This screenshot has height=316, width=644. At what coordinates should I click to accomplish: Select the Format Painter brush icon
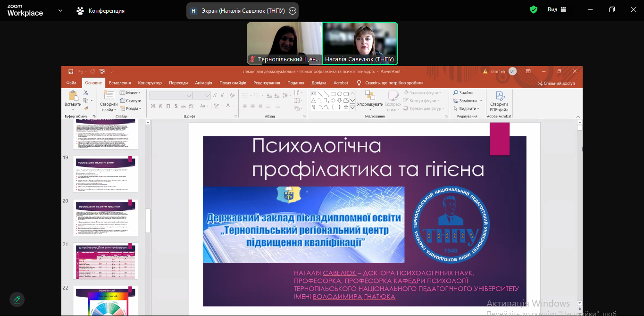(x=86, y=108)
